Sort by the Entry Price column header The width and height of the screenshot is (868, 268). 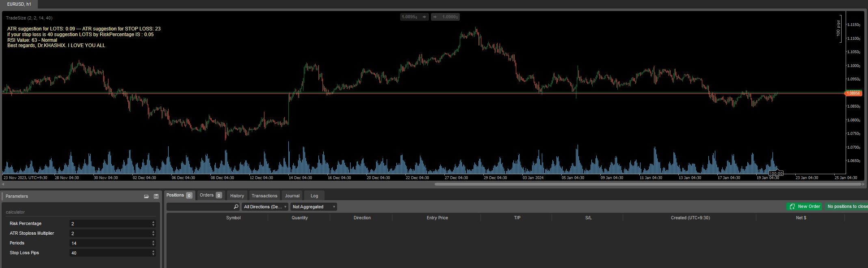click(437, 218)
